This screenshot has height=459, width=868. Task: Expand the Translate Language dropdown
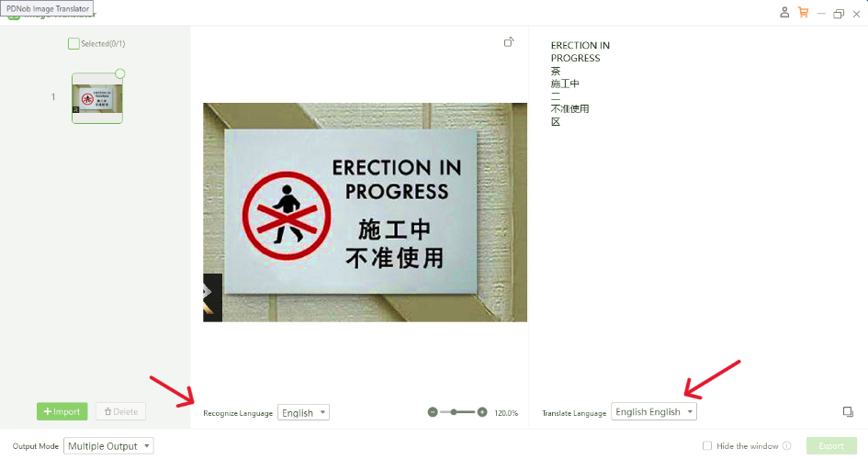654,411
